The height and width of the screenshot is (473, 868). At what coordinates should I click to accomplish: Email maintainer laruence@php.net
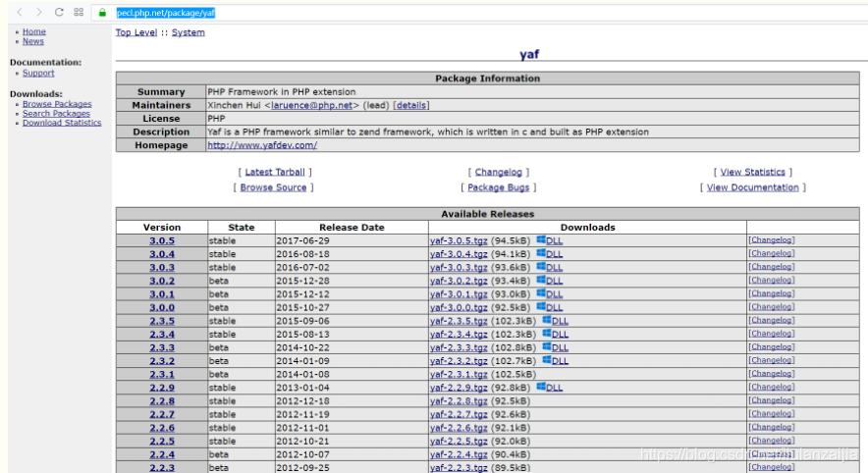311,105
